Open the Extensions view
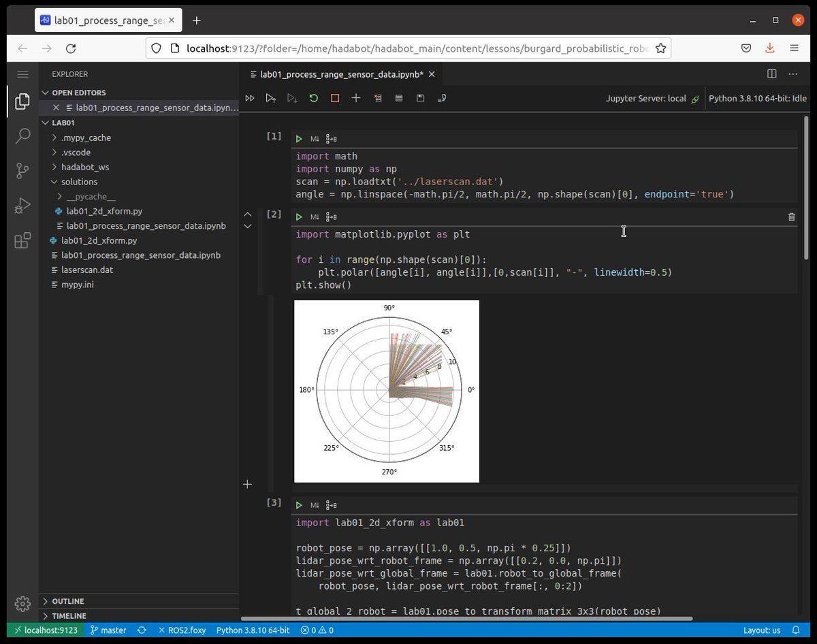This screenshot has height=644, width=817. click(22, 240)
